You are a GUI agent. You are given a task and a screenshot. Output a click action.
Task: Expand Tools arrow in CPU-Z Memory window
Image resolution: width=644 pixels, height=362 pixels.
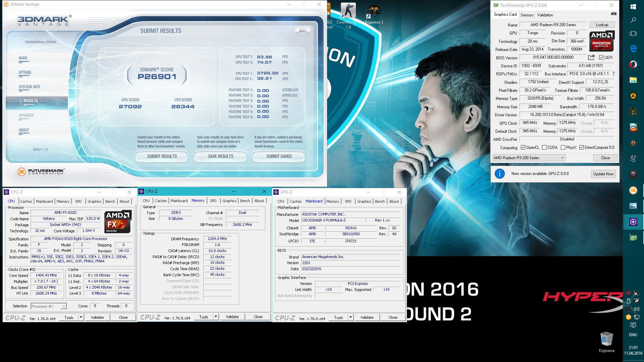(216, 316)
